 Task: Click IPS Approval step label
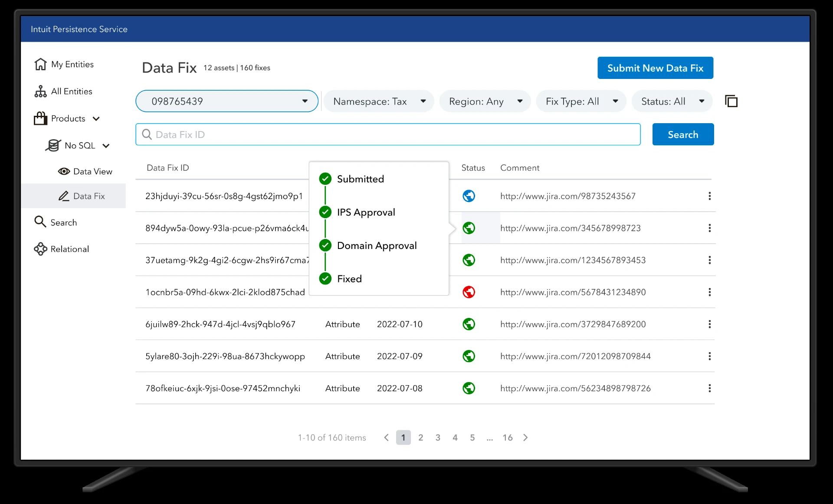(366, 212)
